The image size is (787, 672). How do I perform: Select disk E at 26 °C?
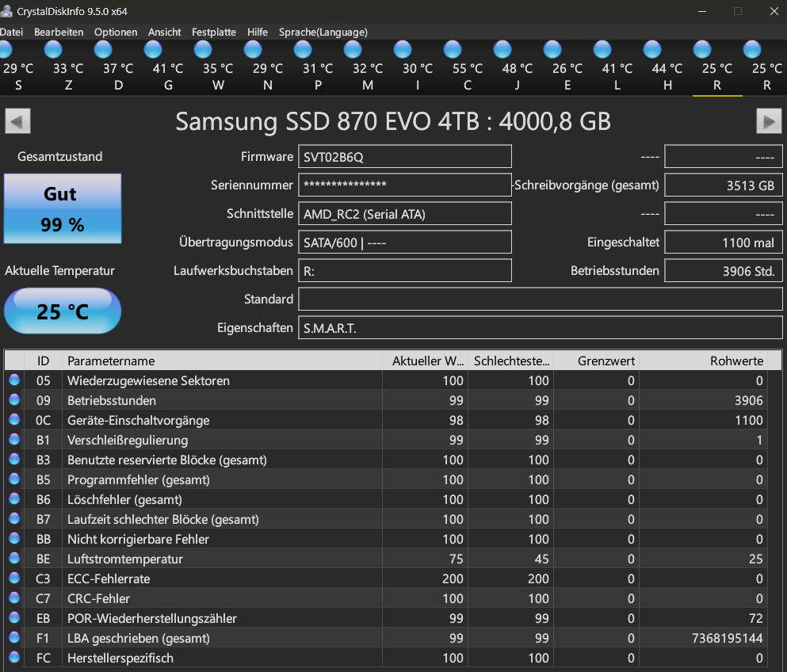point(567,67)
